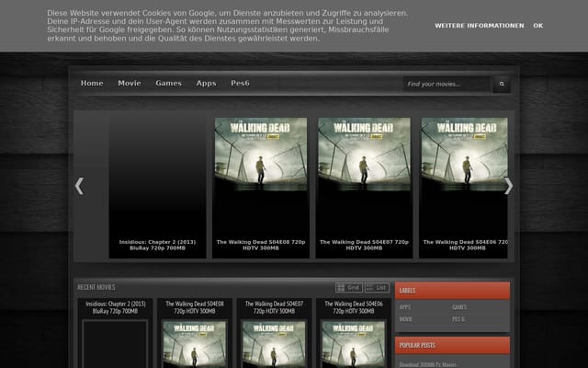This screenshot has width=588, height=368.
Task: Click the POPULAR POSTS sidebar header
Action: [x=452, y=345]
